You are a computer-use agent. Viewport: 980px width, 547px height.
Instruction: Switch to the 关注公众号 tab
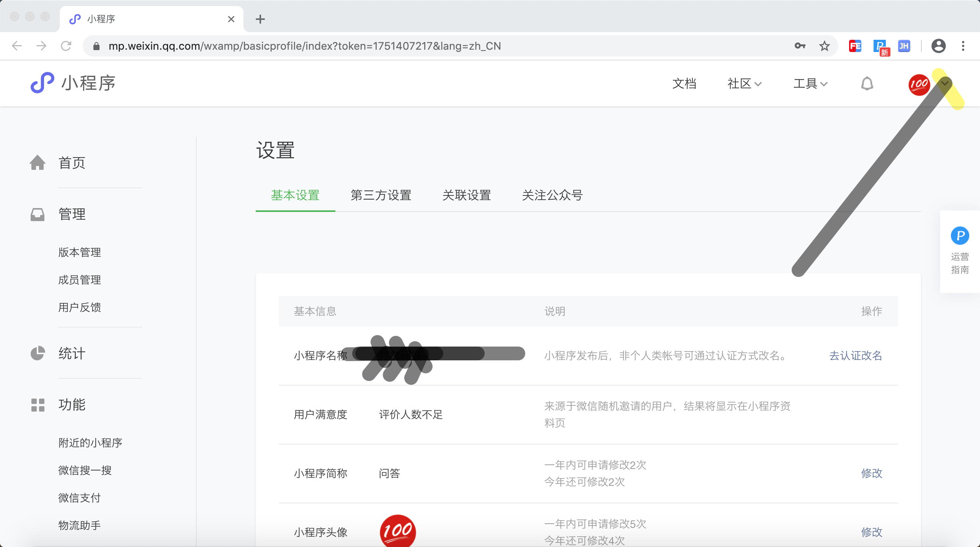552,195
